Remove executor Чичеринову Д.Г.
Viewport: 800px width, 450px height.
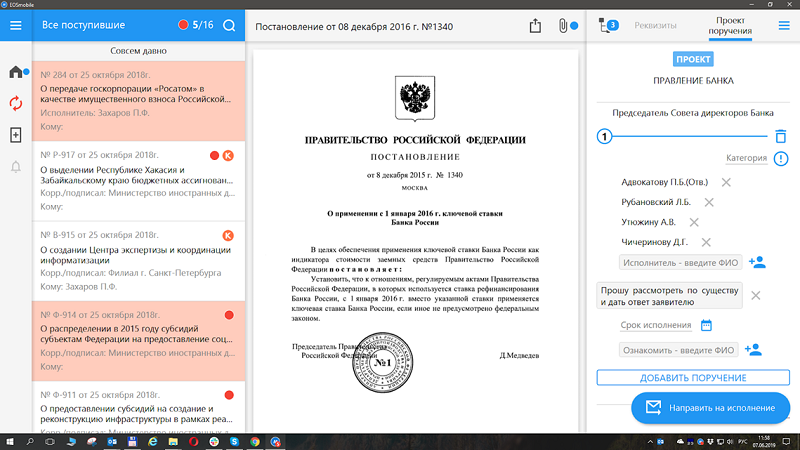click(x=706, y=242)
